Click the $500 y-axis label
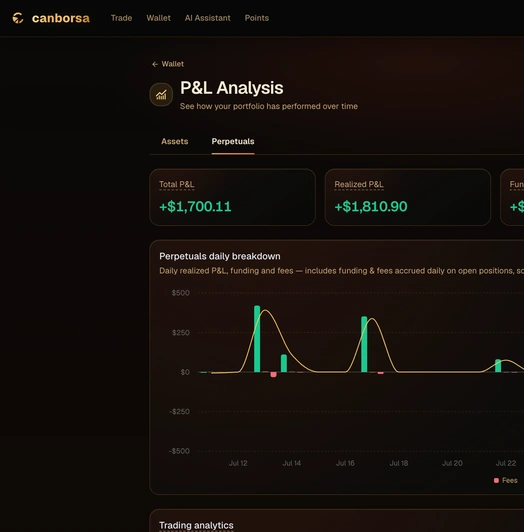 tap(181, 293)
